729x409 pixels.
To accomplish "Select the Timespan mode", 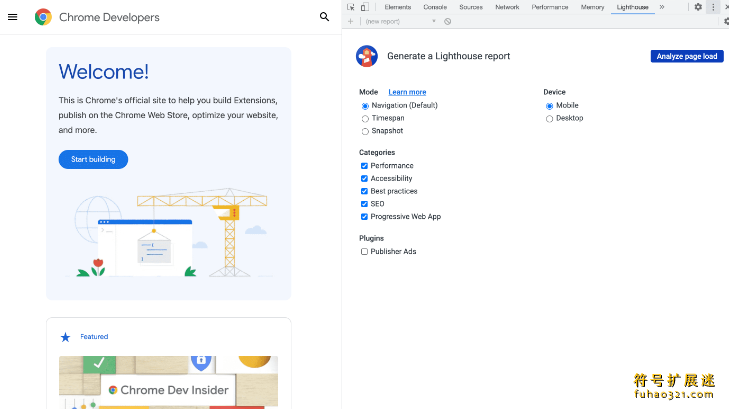I will pyautogui.click(x=365, y=118).
